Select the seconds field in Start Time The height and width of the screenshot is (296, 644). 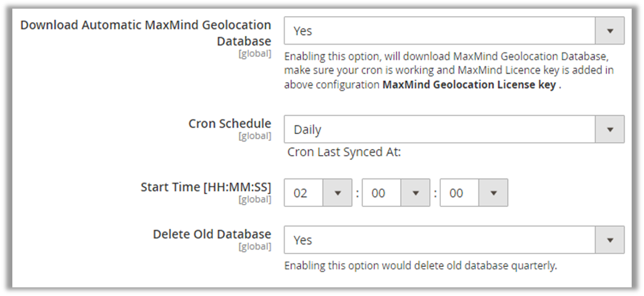point(459,193)
